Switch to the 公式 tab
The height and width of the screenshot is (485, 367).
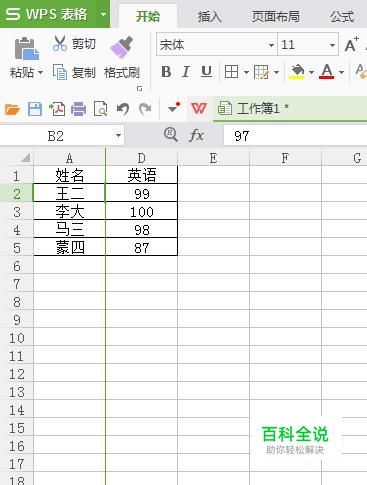click(x=342, y=16)
